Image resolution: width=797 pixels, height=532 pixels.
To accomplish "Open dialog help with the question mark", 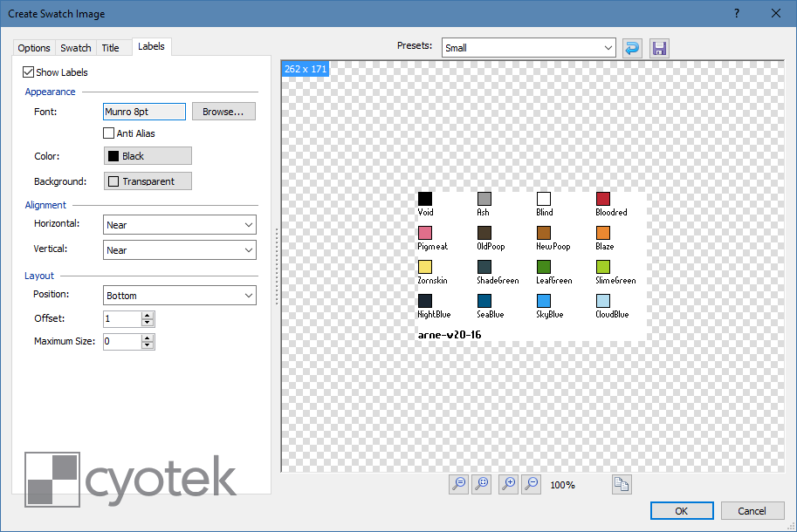I will (736, 13).
